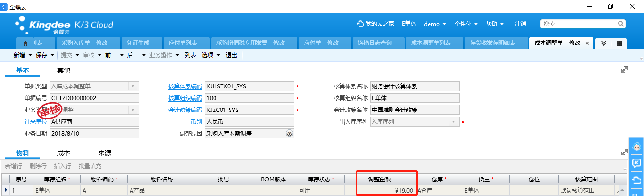Image resolution: width=644 pixels, height=196 pixels.
Task: Select the 其他 section tab
Action: 64,70
